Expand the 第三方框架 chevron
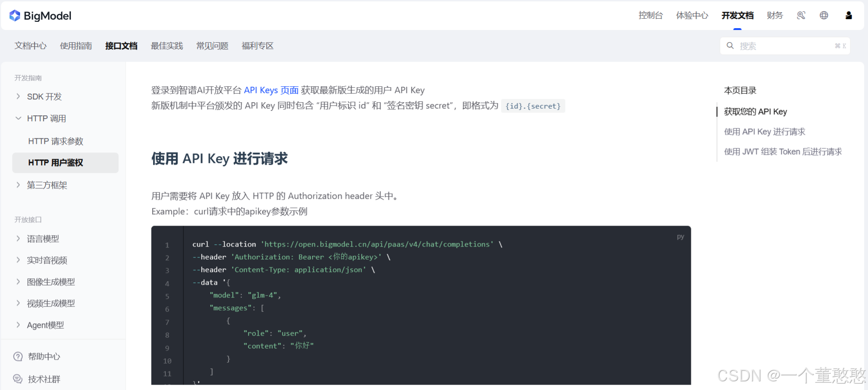Viewport: 868px width, 390px height. pos(18,185)
